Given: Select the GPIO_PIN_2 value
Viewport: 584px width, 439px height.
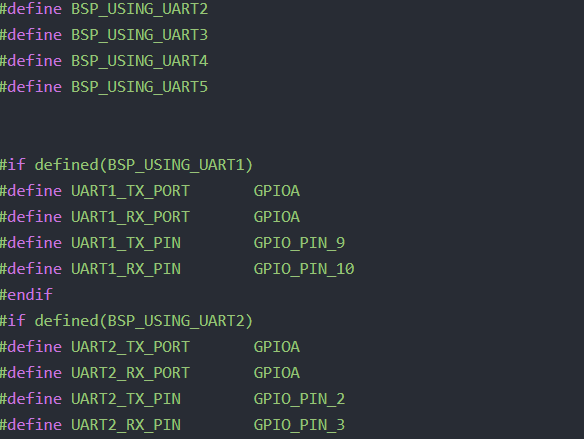Looking at the screenshot, I should tap(299, 399).
